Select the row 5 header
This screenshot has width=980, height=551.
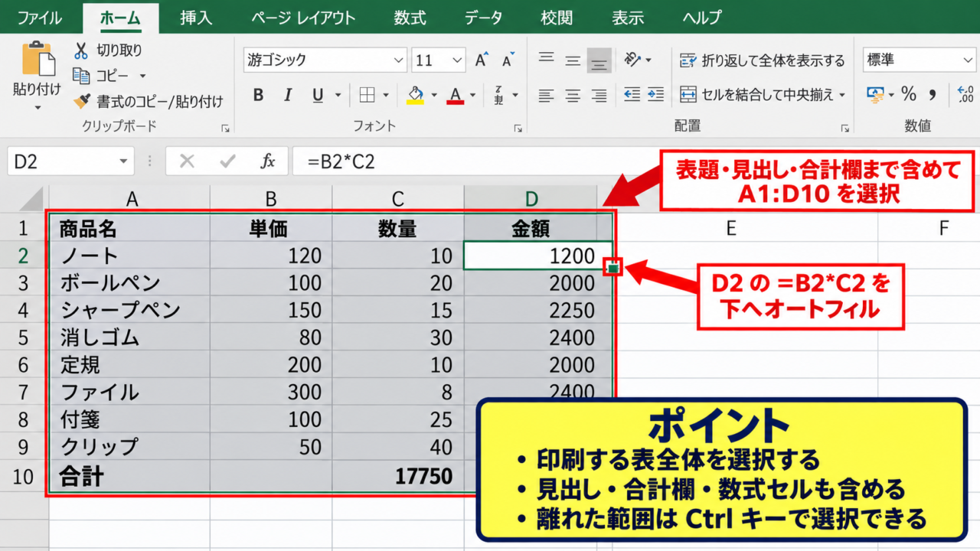[x=23, y=337]
